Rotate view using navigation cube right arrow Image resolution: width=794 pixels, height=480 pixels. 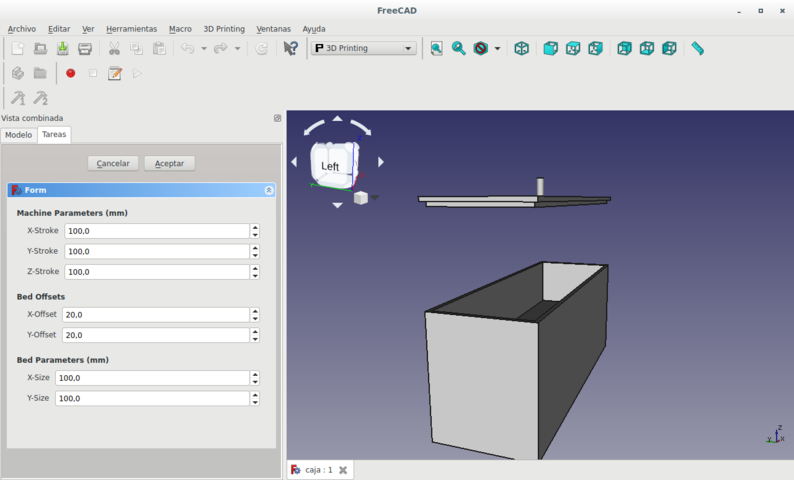[x=381, y=162]
